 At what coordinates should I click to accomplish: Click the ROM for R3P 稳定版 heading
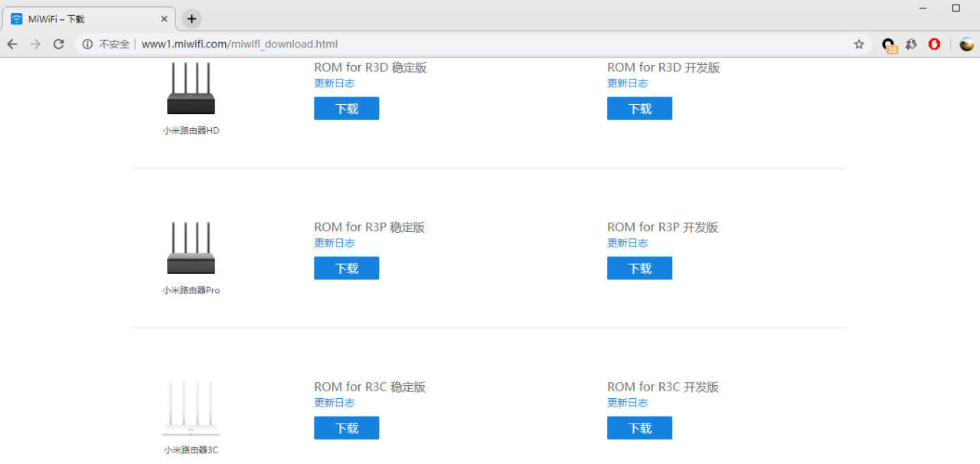pos(369,227)
